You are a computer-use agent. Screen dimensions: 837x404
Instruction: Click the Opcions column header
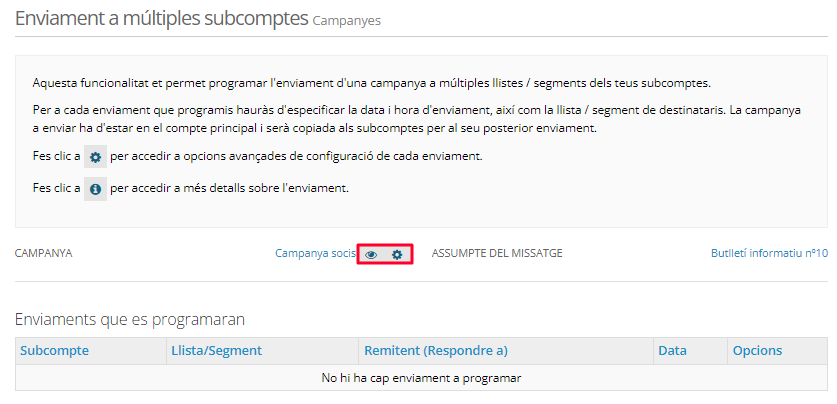(757, 350)
